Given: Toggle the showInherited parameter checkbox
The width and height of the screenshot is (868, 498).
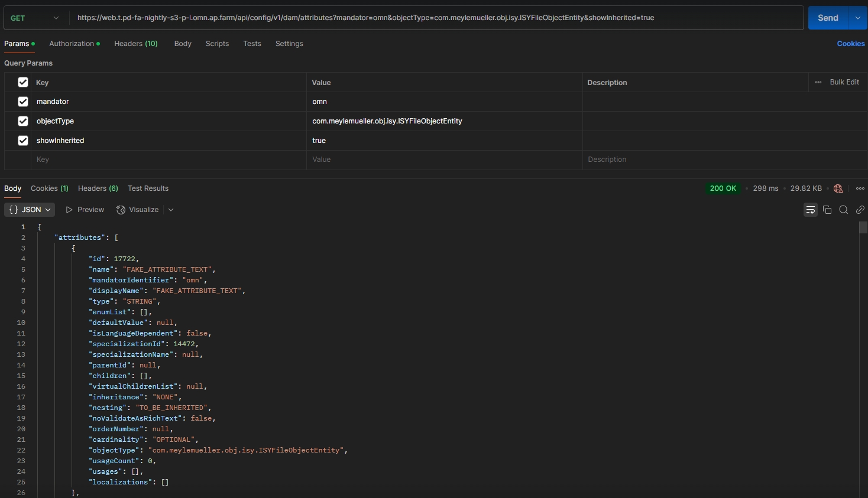Looking at the screenshot, I should 23,141.
